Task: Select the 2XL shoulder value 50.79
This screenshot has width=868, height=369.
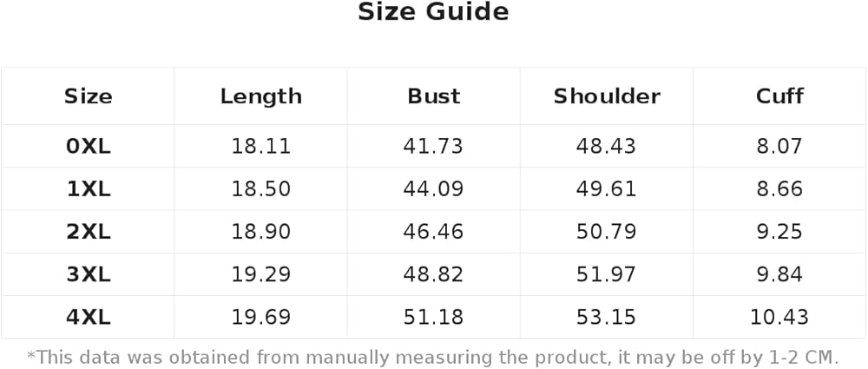Action: point(607,232)
